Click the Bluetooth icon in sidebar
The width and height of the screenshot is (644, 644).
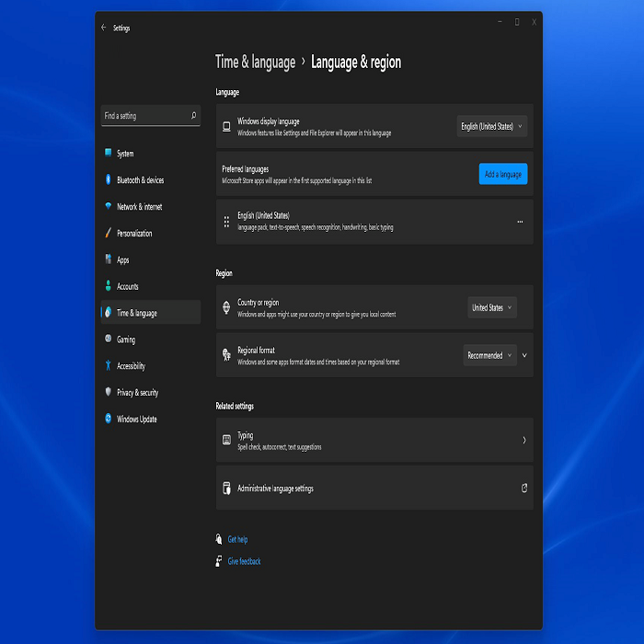108,179
